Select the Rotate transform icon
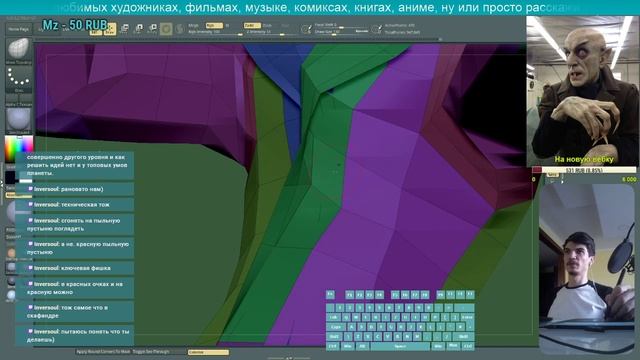Image resolution: width=640 pixels, height=360 pixels. click(x=153, y=29)
